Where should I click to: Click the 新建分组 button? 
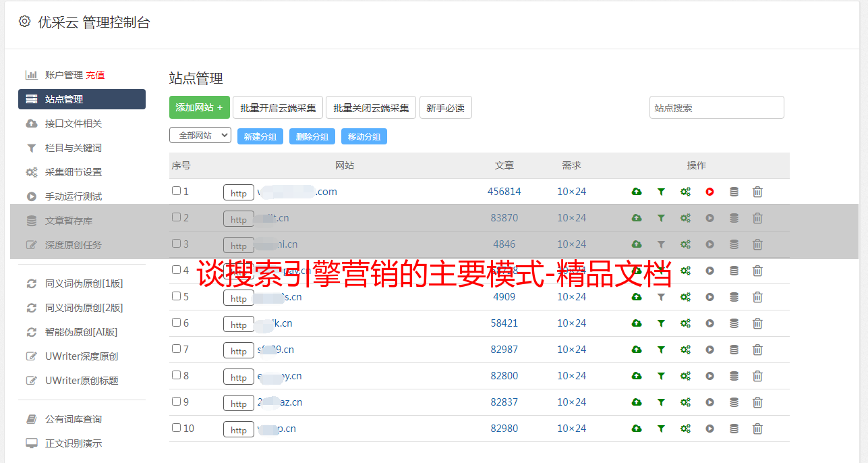tap(260, 136)
